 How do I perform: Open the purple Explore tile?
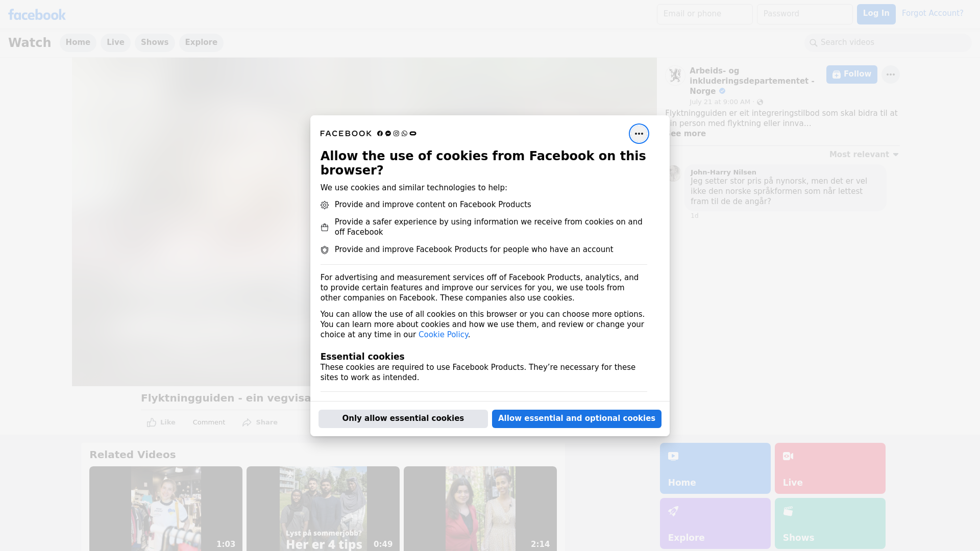pyautogui.click(x=715, y=523)
